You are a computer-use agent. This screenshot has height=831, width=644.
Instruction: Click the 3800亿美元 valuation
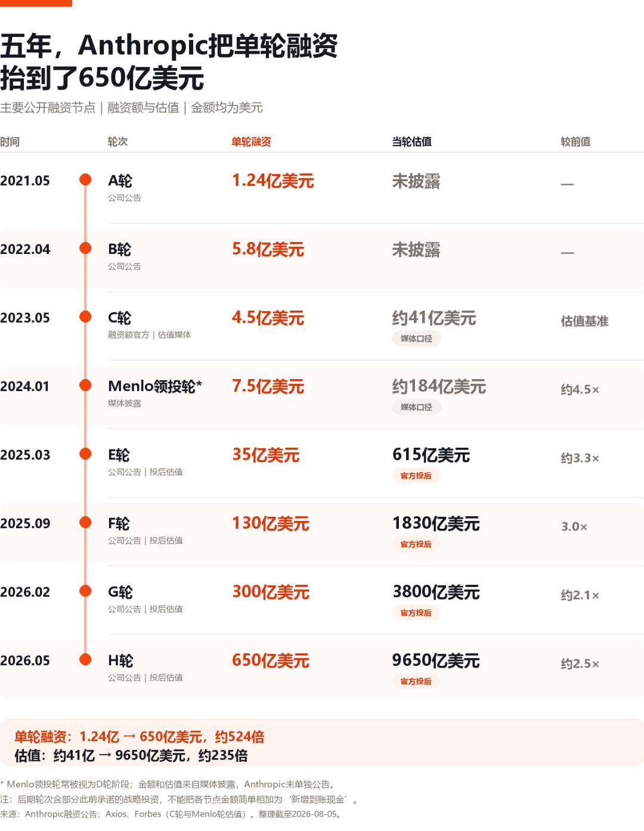tap(436, 592)
